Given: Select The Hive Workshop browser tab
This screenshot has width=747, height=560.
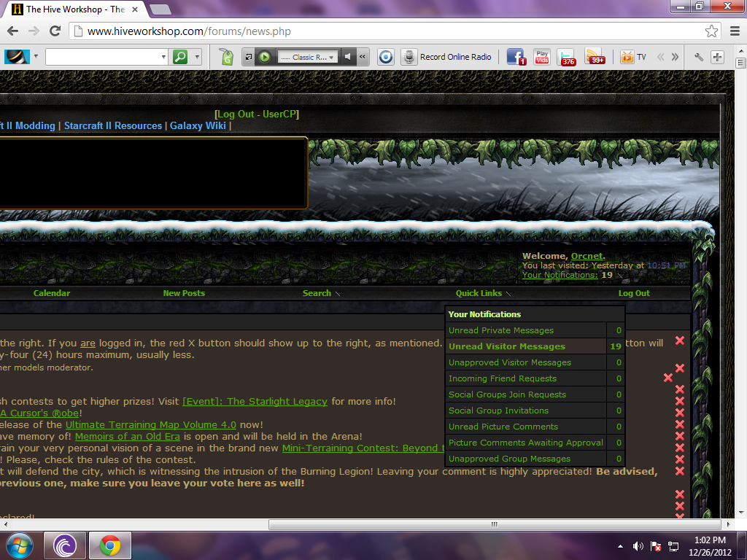Looking at the screenshot, I should pos(75,9).
